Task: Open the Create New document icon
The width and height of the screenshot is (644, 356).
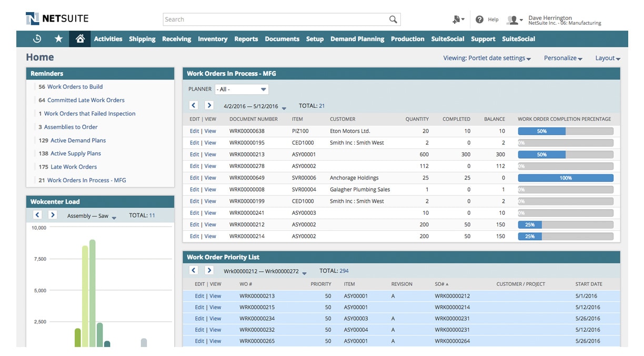Action: coord(456,19)
